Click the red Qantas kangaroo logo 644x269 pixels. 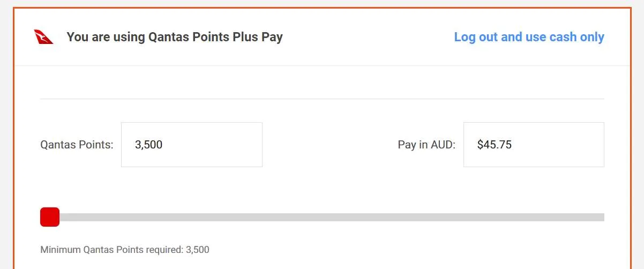click(x=43, y=37)
